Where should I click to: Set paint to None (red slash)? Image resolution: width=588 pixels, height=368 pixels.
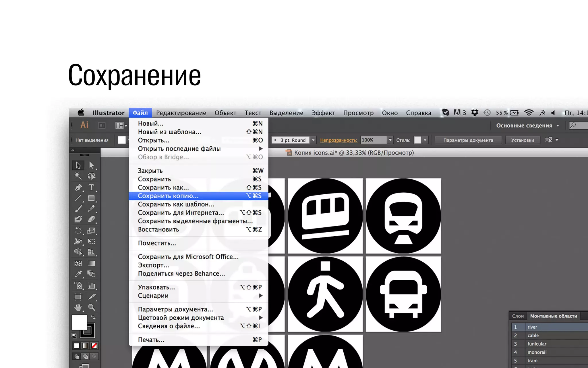tap(94, 346)
